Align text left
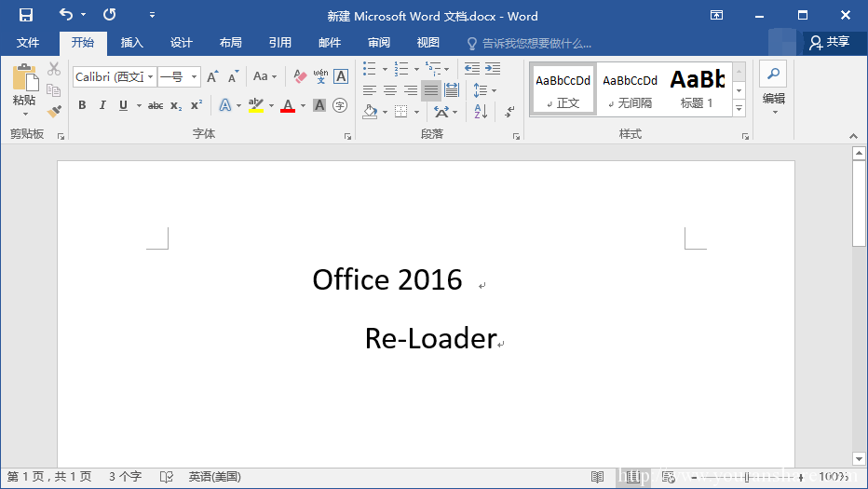868x489 pixels. coord(369,90)
